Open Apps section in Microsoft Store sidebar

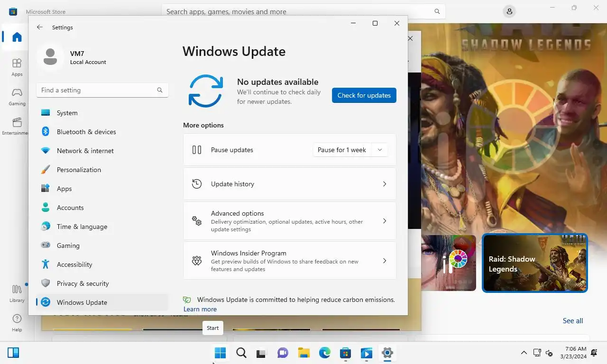tap(17, 67)
